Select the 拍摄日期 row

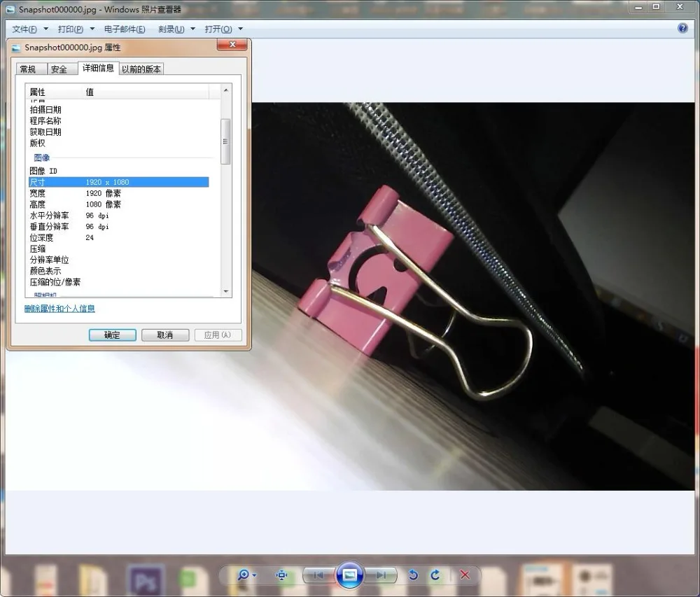(118, 110)
